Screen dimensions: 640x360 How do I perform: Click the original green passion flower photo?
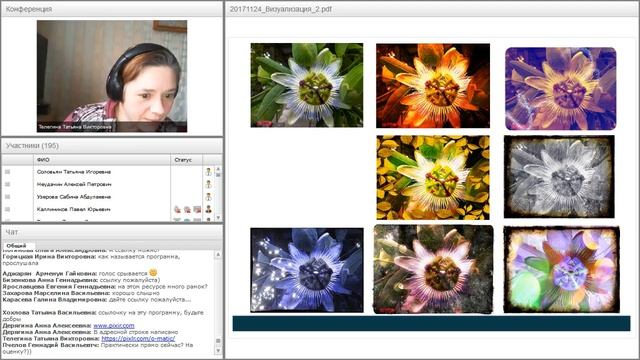[x=307, y=85]
